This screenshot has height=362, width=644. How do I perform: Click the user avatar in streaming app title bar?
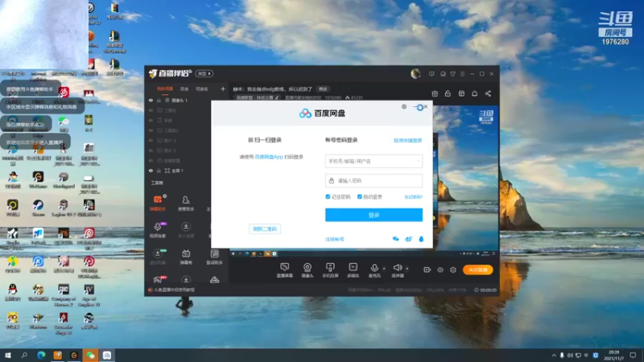tap(415, 73)
